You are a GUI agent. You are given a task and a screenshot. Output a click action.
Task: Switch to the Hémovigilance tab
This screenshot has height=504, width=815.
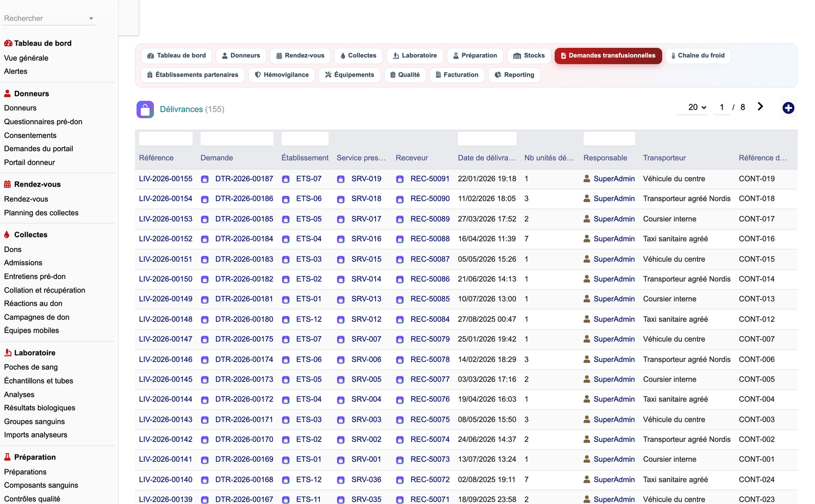(x=281, y=75)
